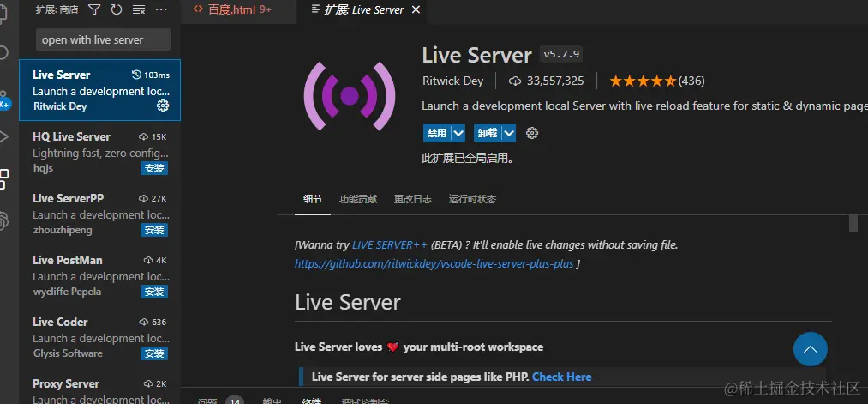This screenshot has width=868, height=404.
Task: Click the hqjs publisher name
Action: tap(43, 168)
